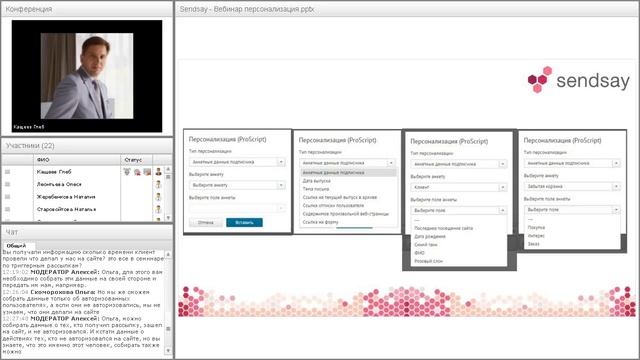Select 'Покупка' field option
640x360 pixels.
click(536, 227)
